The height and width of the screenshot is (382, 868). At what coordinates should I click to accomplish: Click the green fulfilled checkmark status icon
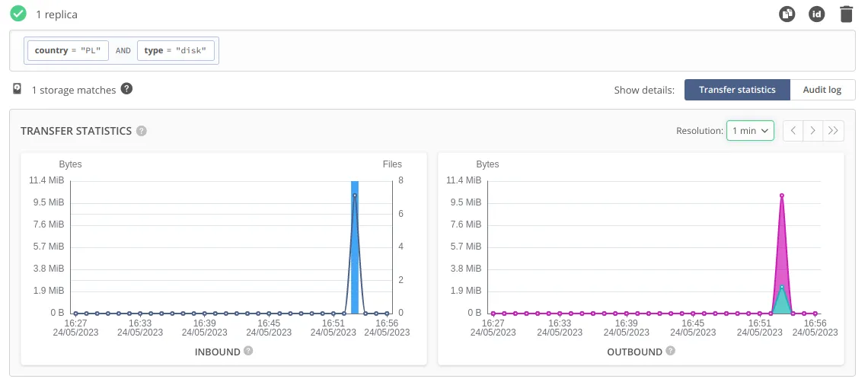[18, 14]
